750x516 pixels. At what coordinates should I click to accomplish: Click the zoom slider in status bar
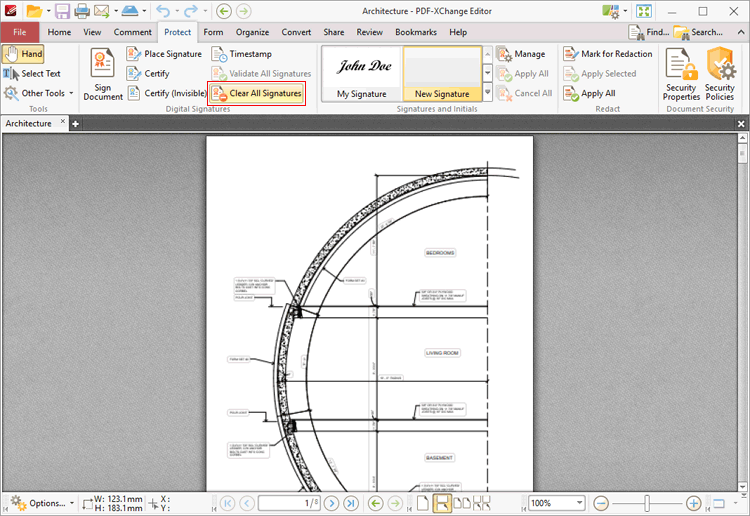(648, 503)
